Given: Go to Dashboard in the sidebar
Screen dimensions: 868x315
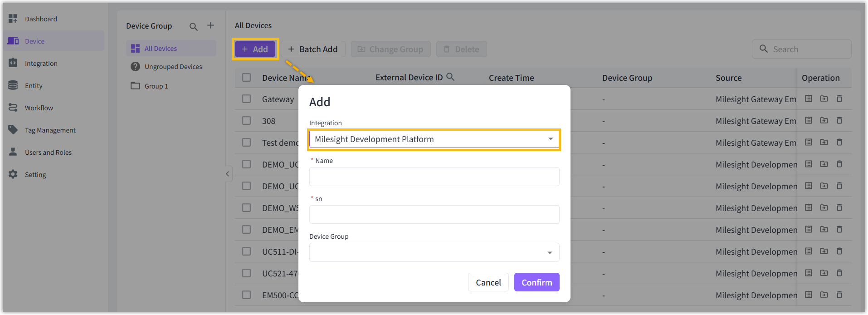Looking at the screenshot, I should (x=41, y=19).
